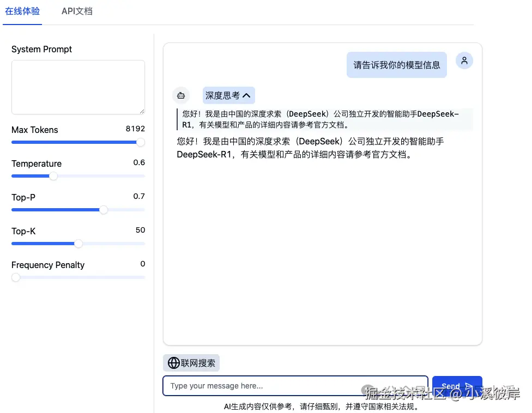Image resolution: width=532 pixels, height=413 pixels.
Task: Select the 在线体验 tab
Action: [x=22, y=10]
